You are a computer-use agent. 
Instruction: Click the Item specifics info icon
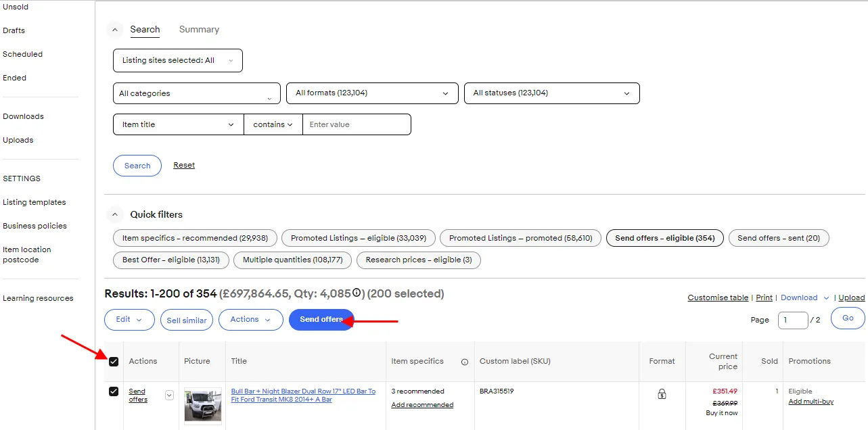pos(465,362)
